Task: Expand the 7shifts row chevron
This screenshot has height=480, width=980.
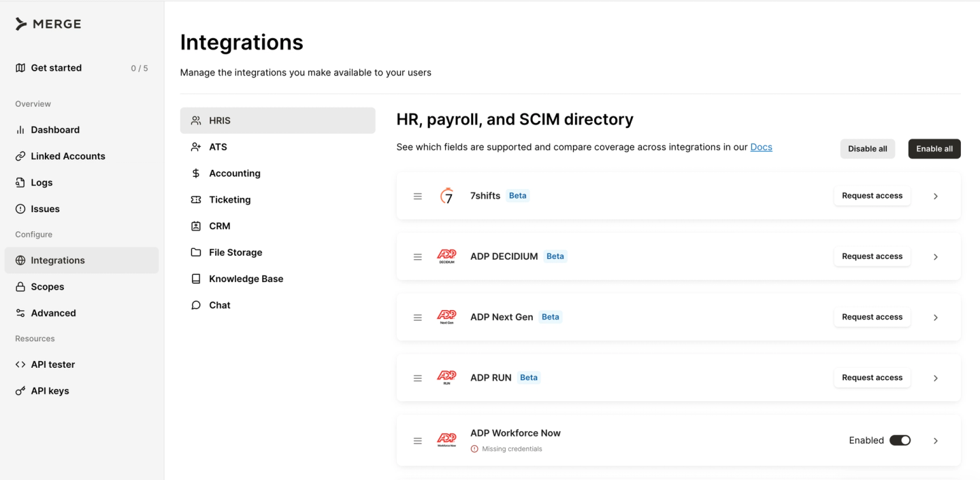Action: pos(936,196)
